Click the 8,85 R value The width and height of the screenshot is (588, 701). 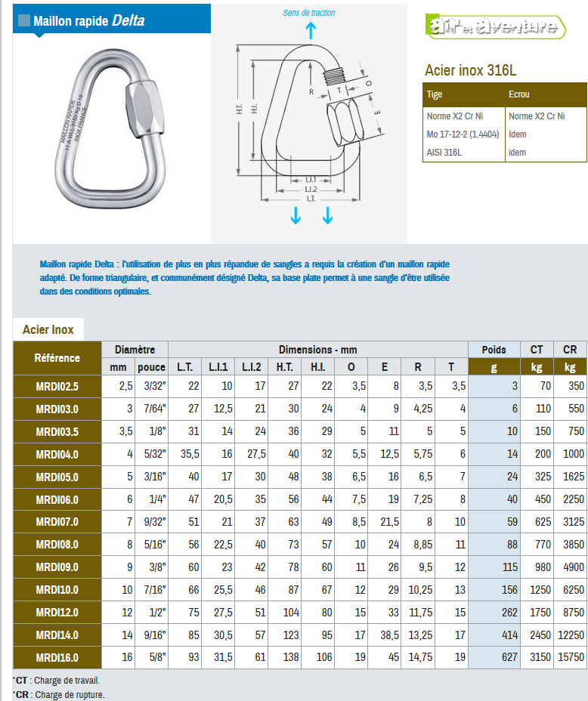(x=423, y=545)
